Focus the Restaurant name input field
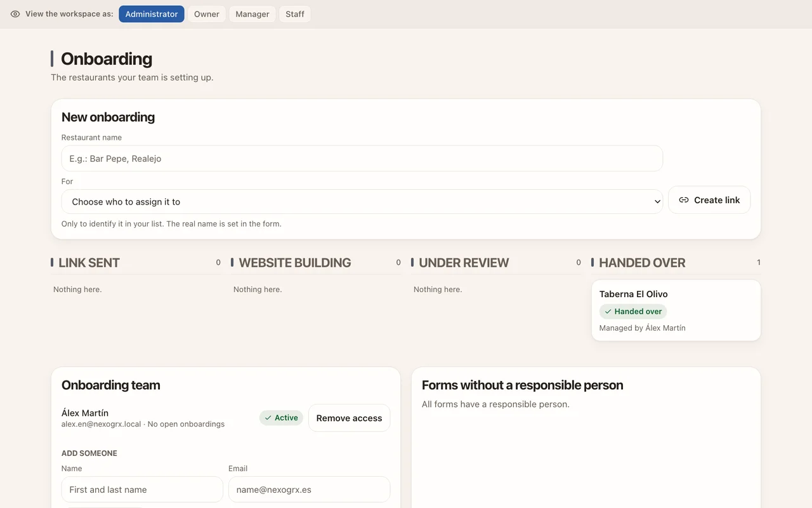The image size is (812, 508). [362, 158]
